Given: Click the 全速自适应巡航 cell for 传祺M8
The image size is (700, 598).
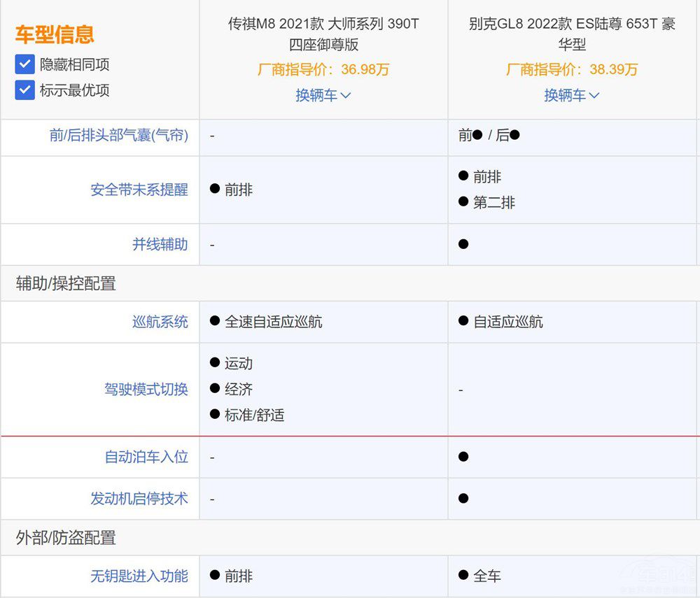Looking at the screenshot, I should pos(273,322).
